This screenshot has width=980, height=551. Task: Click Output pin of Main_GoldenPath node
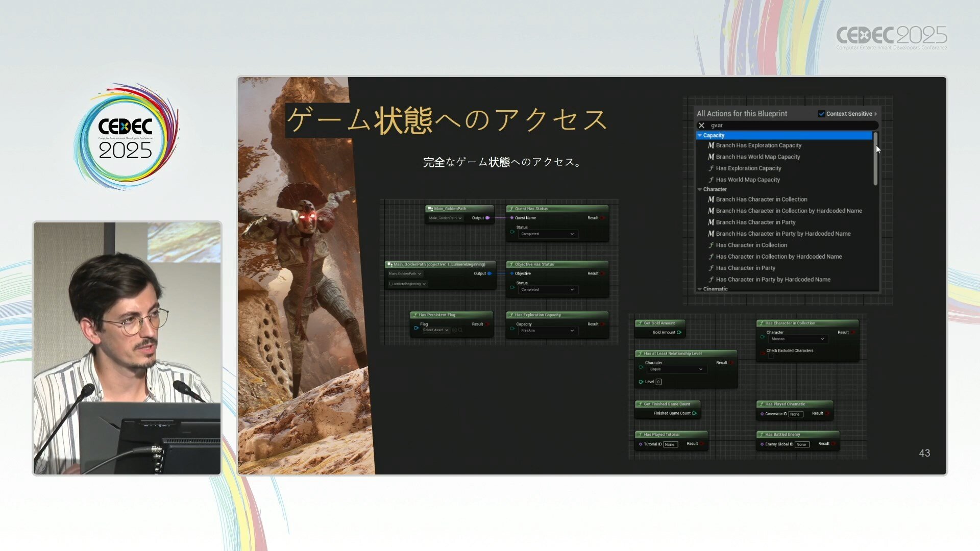tap(488, 218)
